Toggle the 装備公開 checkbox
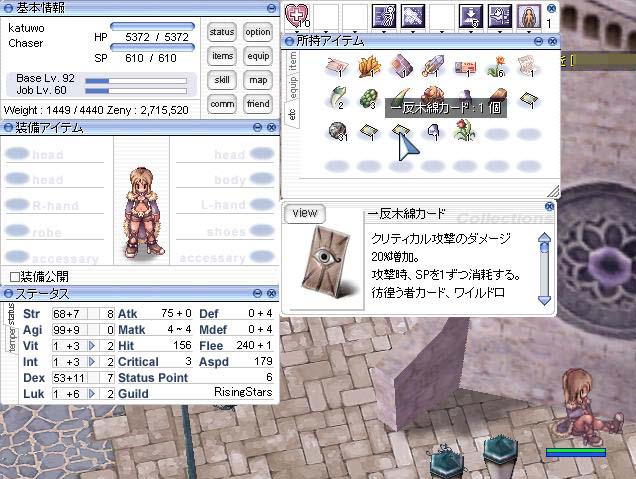This screenshot has height=479, width=636. pos(15,277)
